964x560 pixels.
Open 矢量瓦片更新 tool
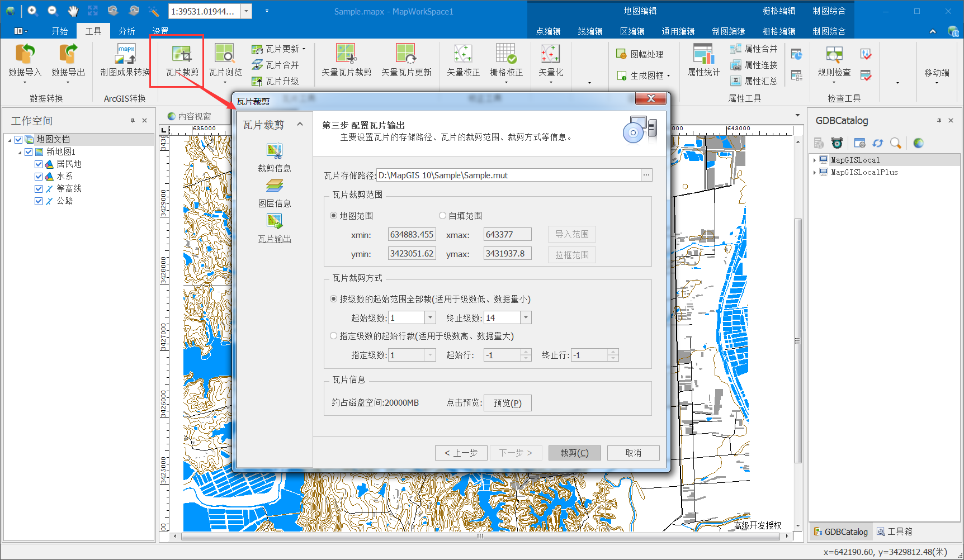point(407,60)
